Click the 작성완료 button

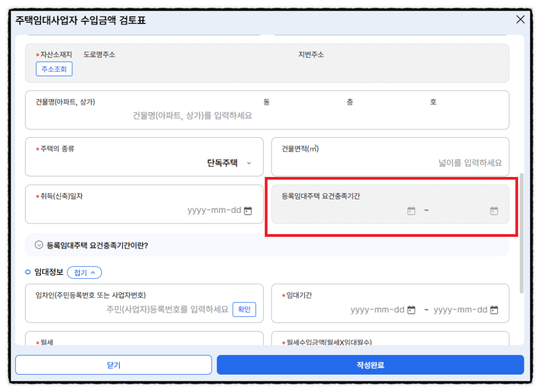370,365
